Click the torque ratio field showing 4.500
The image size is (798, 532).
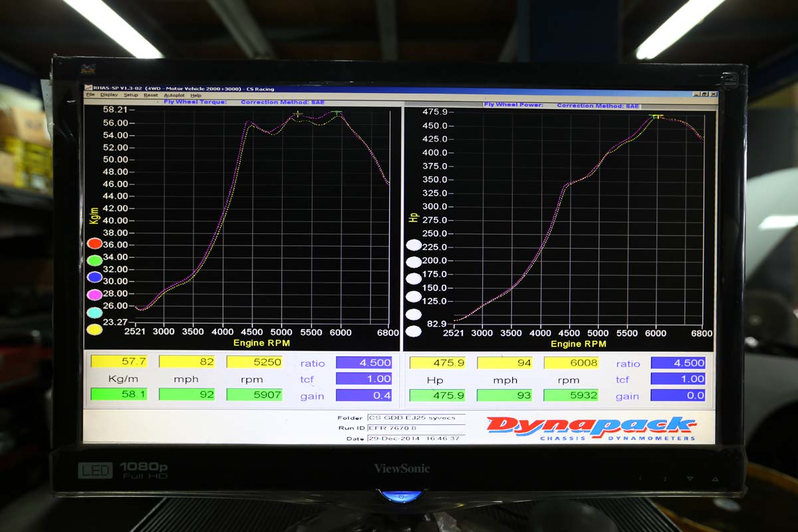pyautogui.click(x=363, y=362)
